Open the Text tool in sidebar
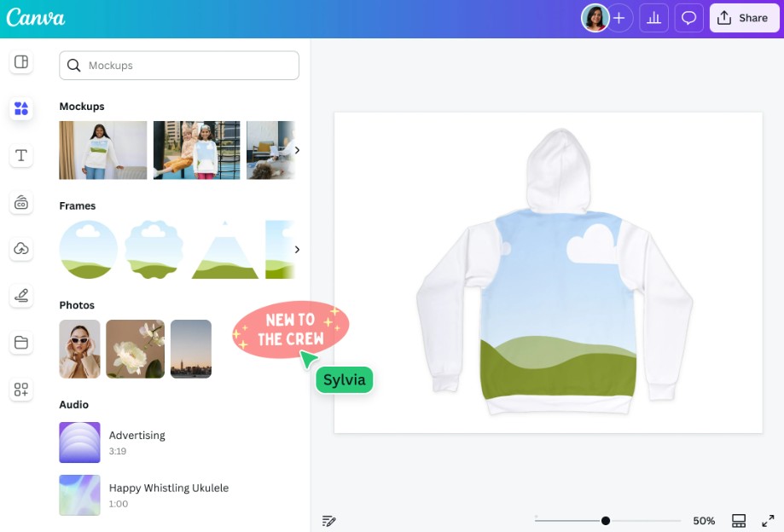 tap(21, 155)
